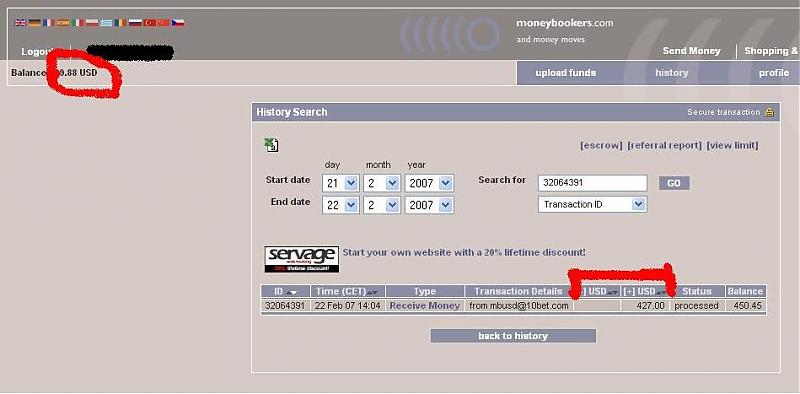Pick the Spanish flag language icon

click(63, 22)
